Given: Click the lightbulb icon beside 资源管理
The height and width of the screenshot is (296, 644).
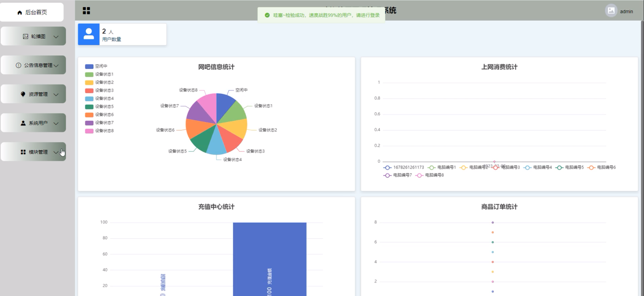Looking at the screenshot, I should pos(23,94).
